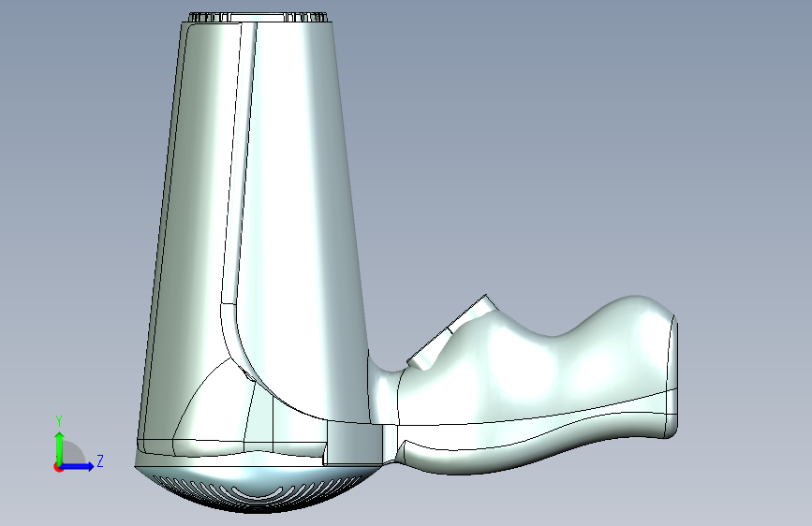Click the blue Z axis arrow of the triad
Screen dimensions: 812x526
(77, 466)
